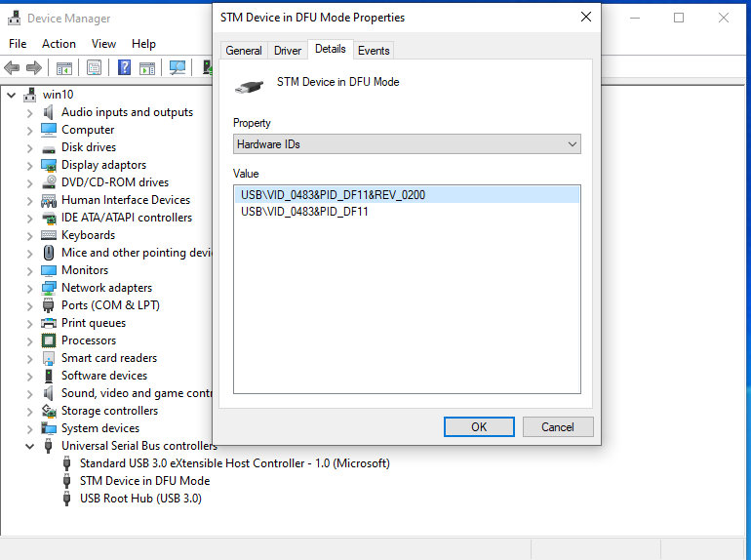Image resolution: width=751 pixels, height=560 pixels.
Task: Click the Print queues printer icon
Action: tap(49, 323)
